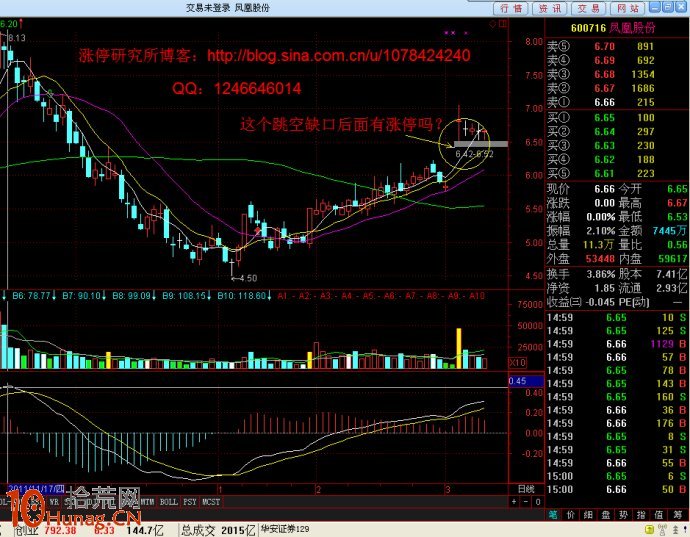Click 换手 turnover rate 3.86%
This screenshot has width=690, height=537.
(601, 274)
